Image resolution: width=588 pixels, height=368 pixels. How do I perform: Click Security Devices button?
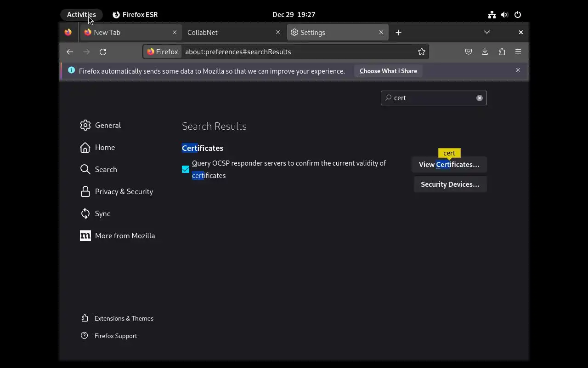450,184
